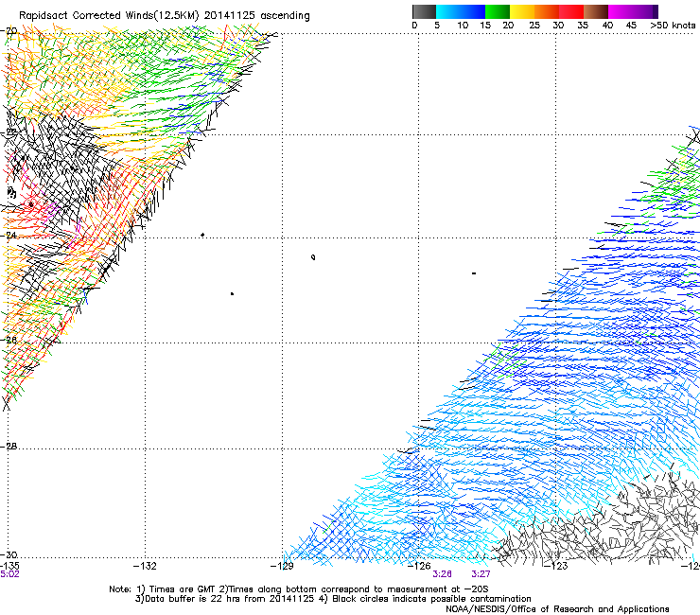Click the purple 3:28 pass time label

pos(442,574)
